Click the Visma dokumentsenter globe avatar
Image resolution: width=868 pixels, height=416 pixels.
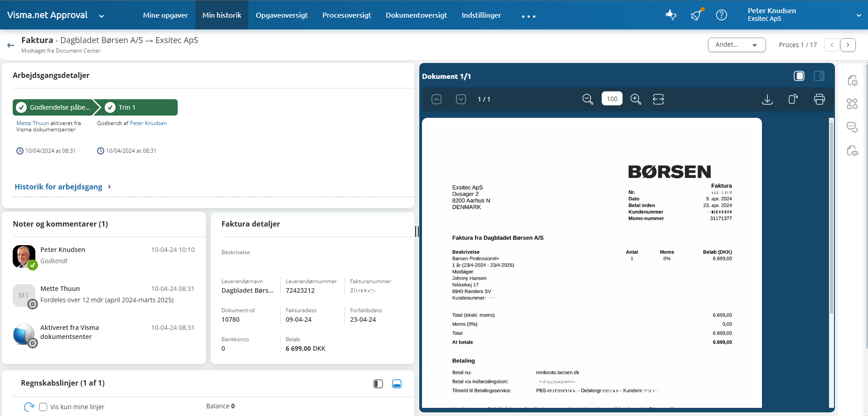tap(24, 334)
